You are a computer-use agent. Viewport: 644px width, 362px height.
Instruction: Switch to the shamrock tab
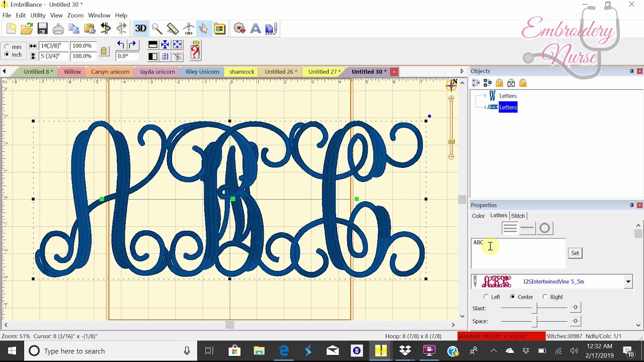(x=242, y=72)
